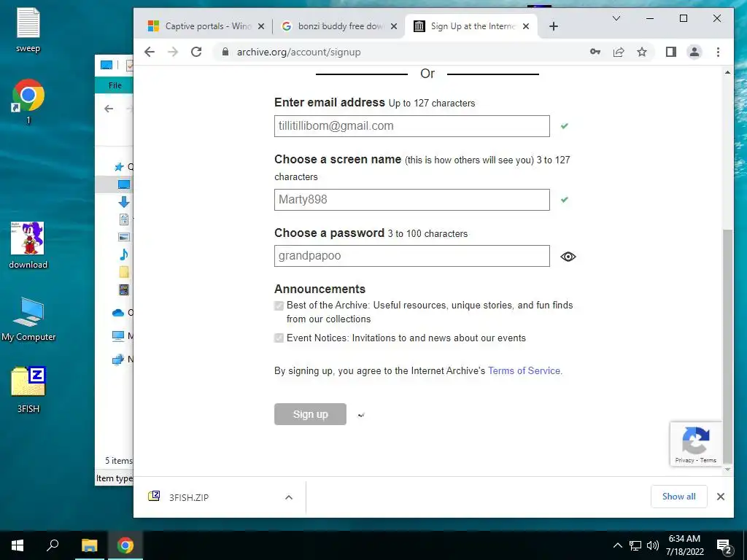
Task: Select Music note icon in File Explorer sidebar
Action: pos(124,254)
